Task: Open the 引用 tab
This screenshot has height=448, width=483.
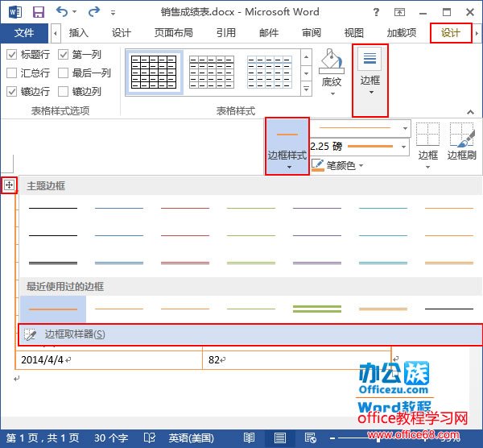Action: [225, 33]
